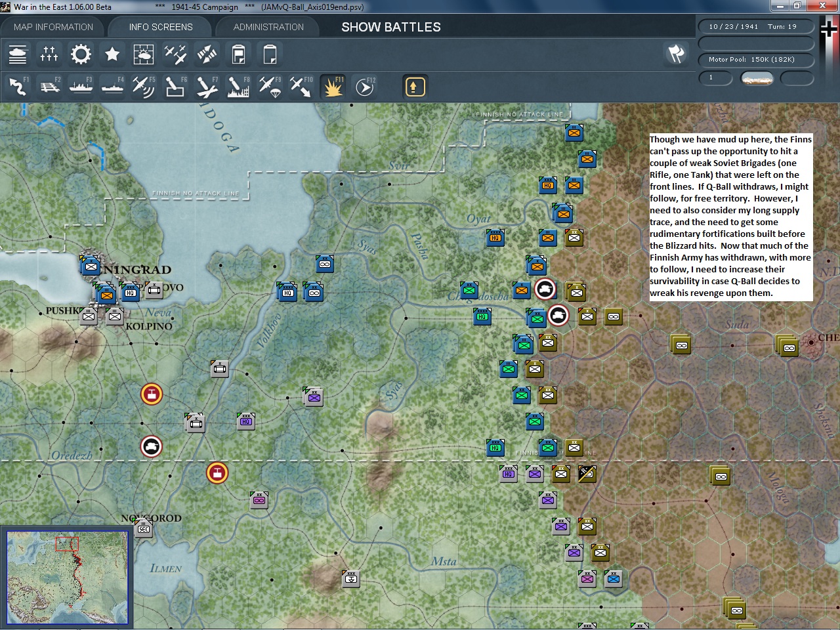Click the F12 end turn arrow icon

364,87
